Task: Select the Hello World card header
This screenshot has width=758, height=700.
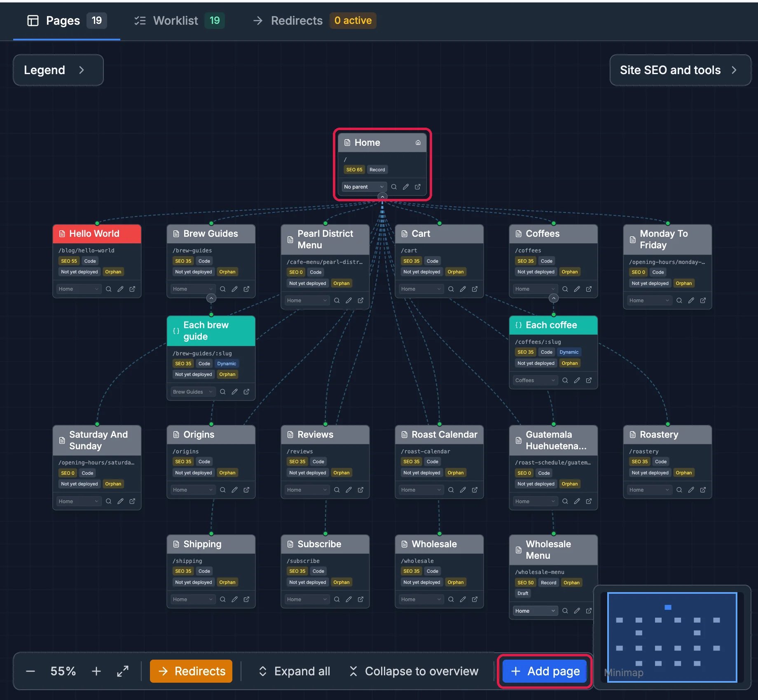Action: click(97, 234)
